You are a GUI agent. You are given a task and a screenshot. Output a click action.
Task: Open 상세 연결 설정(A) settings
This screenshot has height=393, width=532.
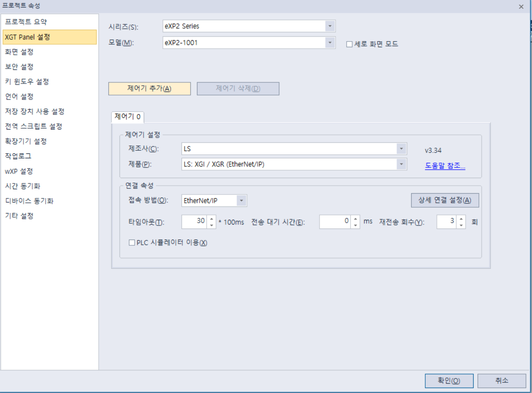[445, 200]
